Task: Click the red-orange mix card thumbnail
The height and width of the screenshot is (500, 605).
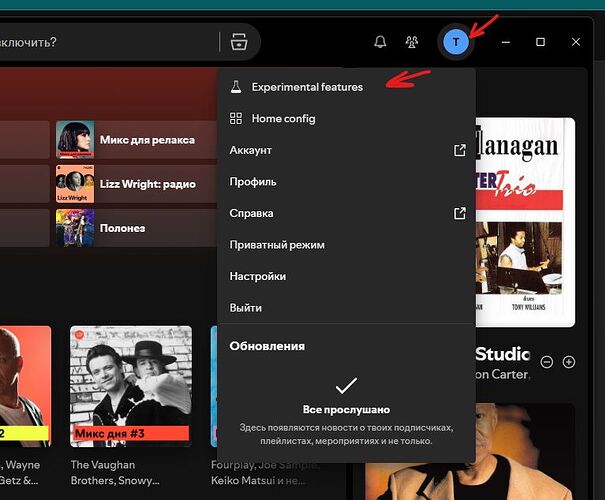Action: point(25,387)
